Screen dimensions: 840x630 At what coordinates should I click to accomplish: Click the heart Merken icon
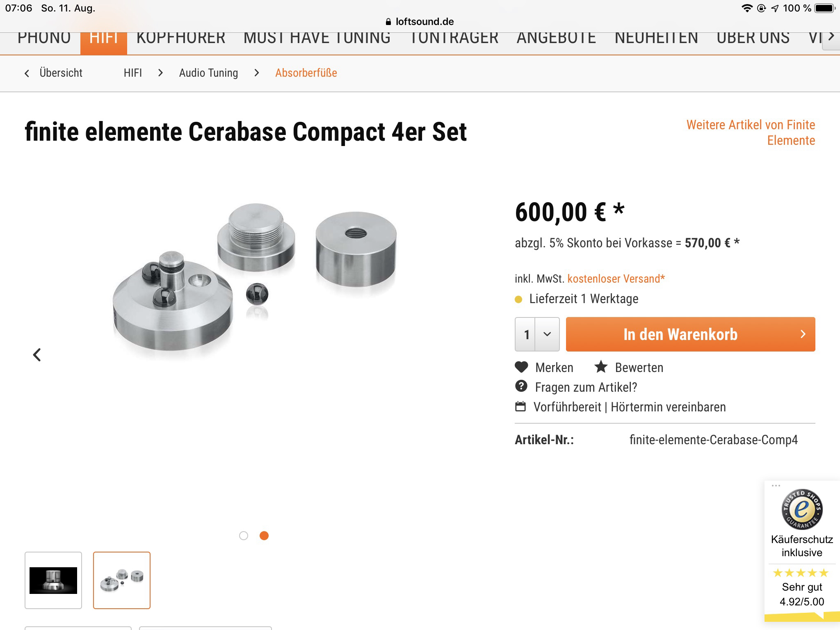[x=521, y=367]
